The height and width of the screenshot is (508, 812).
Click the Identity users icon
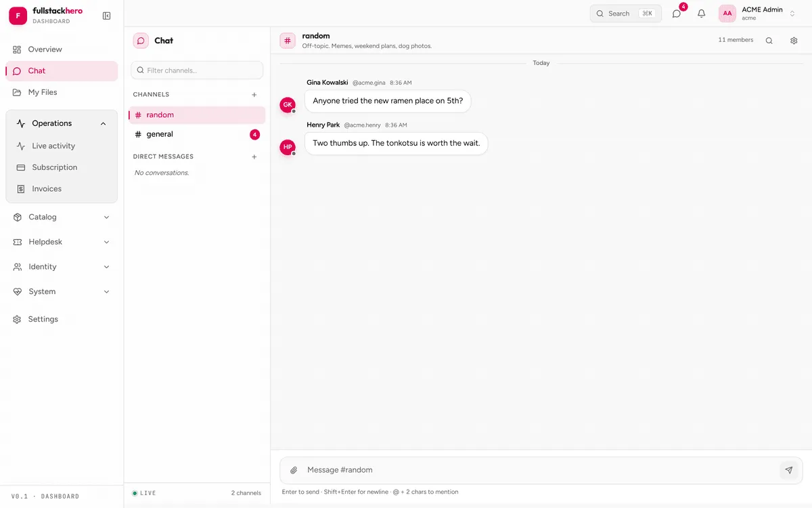point(18,267)
